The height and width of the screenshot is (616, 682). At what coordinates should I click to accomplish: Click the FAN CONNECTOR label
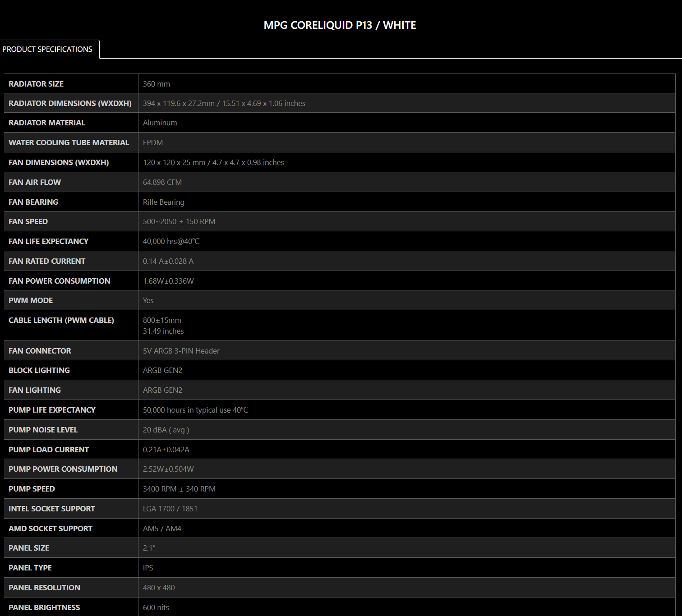pos(40,351)
